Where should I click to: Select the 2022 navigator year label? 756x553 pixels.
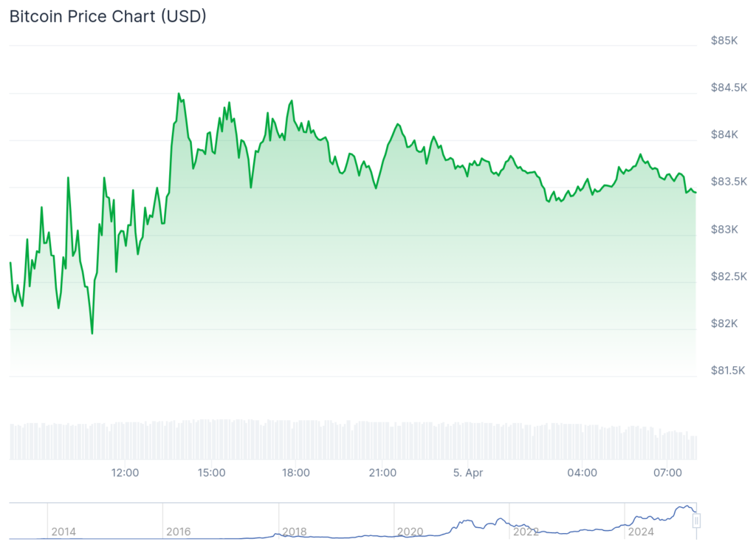[x=525, y=532]
